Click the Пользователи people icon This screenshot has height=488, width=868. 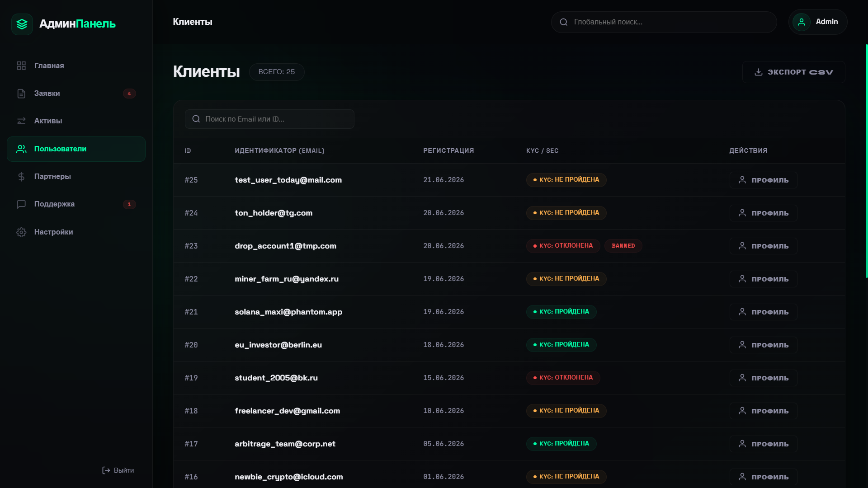[x=21, y=149]
